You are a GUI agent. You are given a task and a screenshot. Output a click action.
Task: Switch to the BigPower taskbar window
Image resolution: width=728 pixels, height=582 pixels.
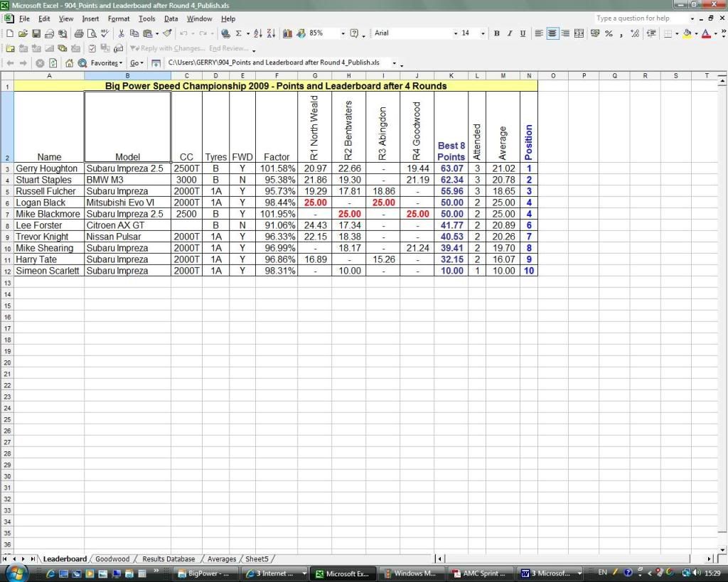(x=204, y=573)
